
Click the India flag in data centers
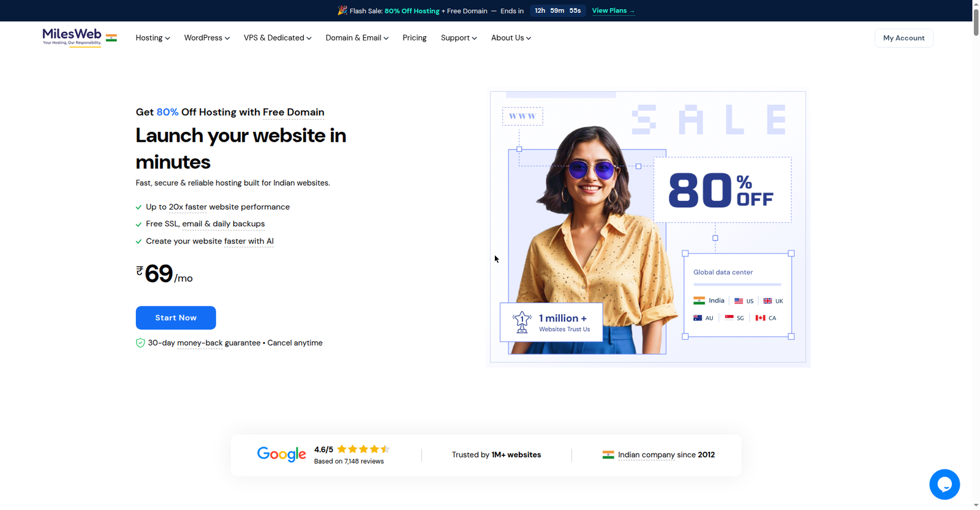coord(699,300)
